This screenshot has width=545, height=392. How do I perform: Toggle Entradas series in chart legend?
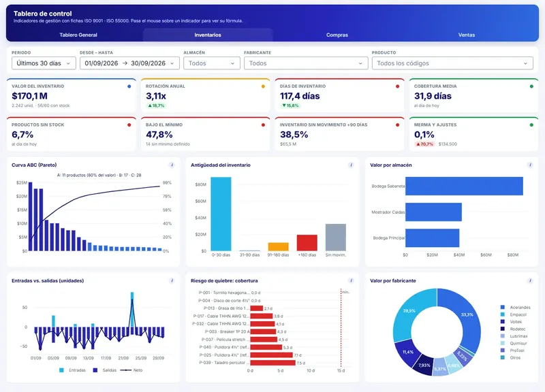coord(72,370)
